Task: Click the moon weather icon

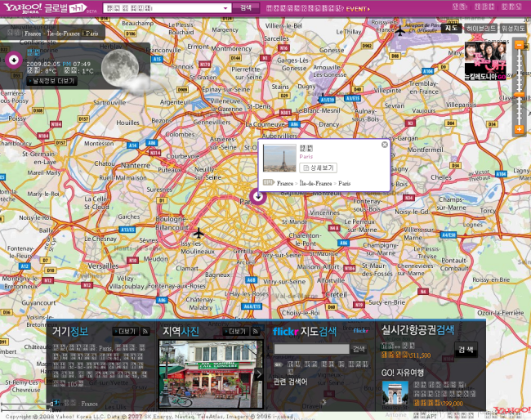Action: pyautogui.click(x=121, y=66)
